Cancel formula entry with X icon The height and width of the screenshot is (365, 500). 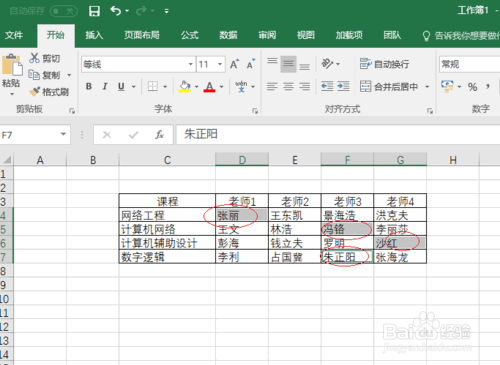107,135
